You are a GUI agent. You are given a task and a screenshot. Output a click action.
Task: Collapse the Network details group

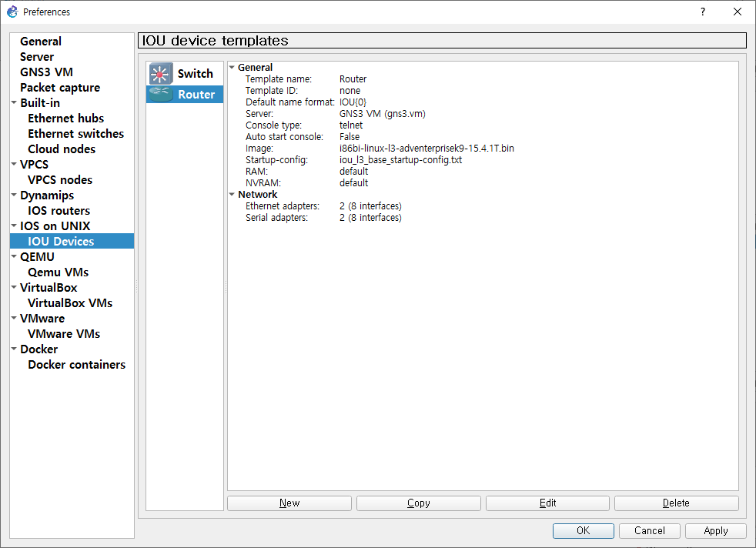(x=232, y=194)
